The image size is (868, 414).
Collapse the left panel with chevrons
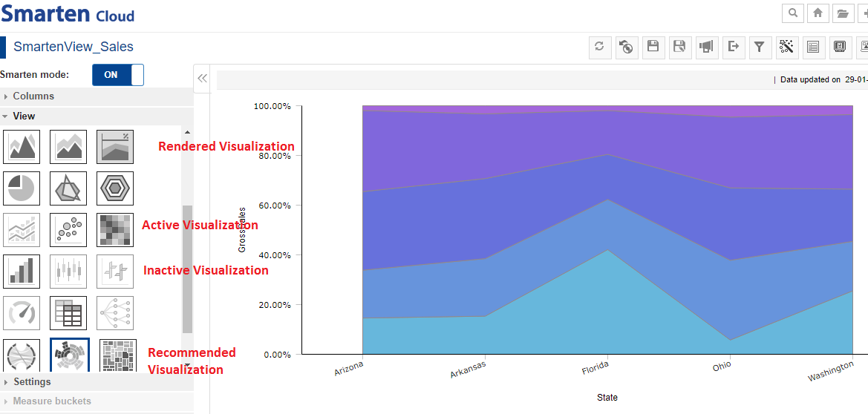pos(202,78)
